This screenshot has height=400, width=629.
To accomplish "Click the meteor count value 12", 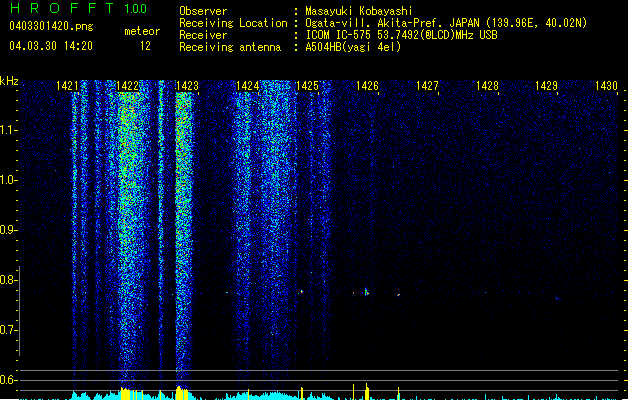I will pos(145,46).
